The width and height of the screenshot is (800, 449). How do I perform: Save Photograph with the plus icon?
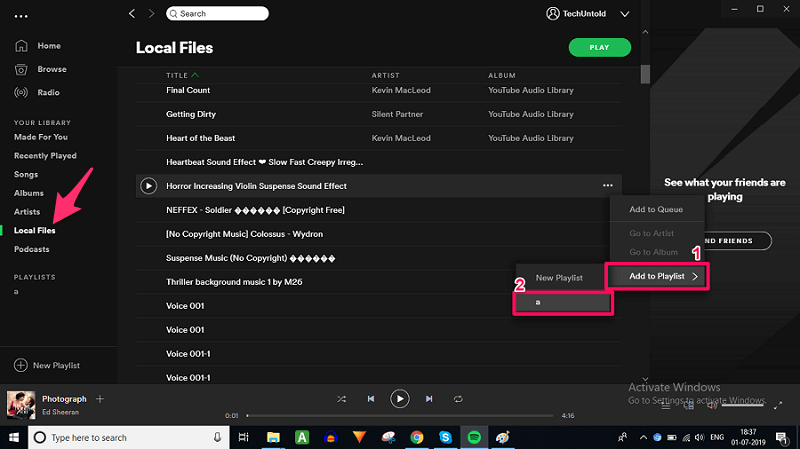coord(100,399)
